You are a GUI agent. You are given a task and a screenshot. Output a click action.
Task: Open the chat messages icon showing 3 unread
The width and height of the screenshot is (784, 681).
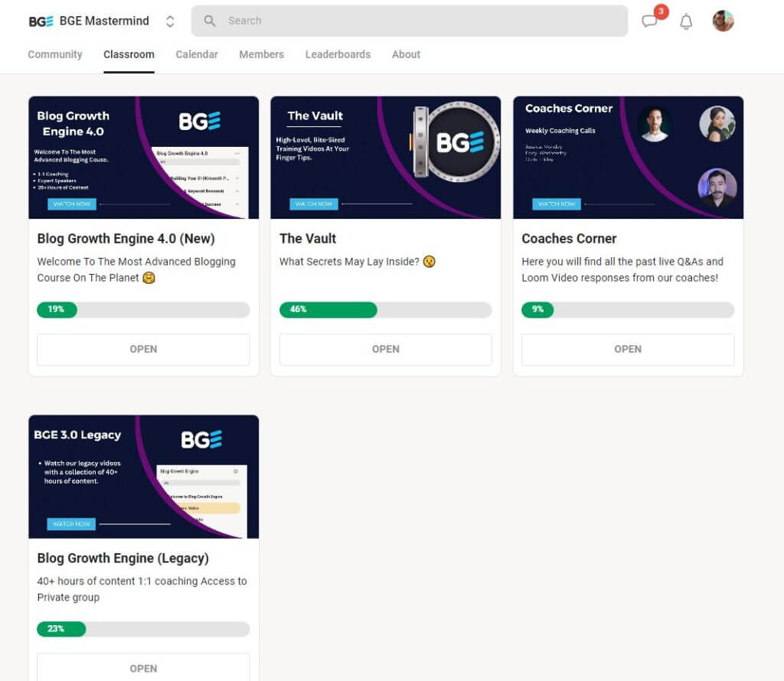tap(650, 21)
